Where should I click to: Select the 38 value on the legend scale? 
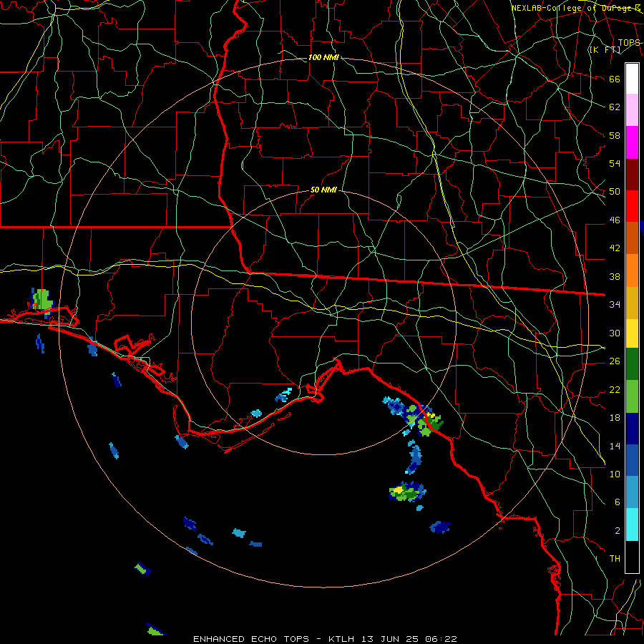(615, 276)
